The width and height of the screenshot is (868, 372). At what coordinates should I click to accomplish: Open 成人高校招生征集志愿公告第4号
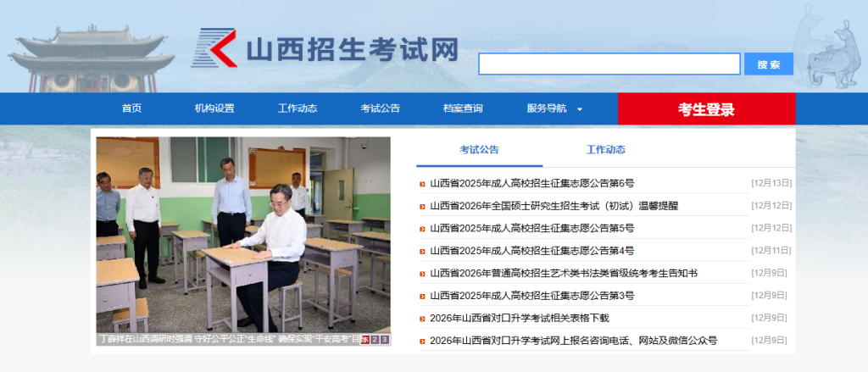click(532, 251)
